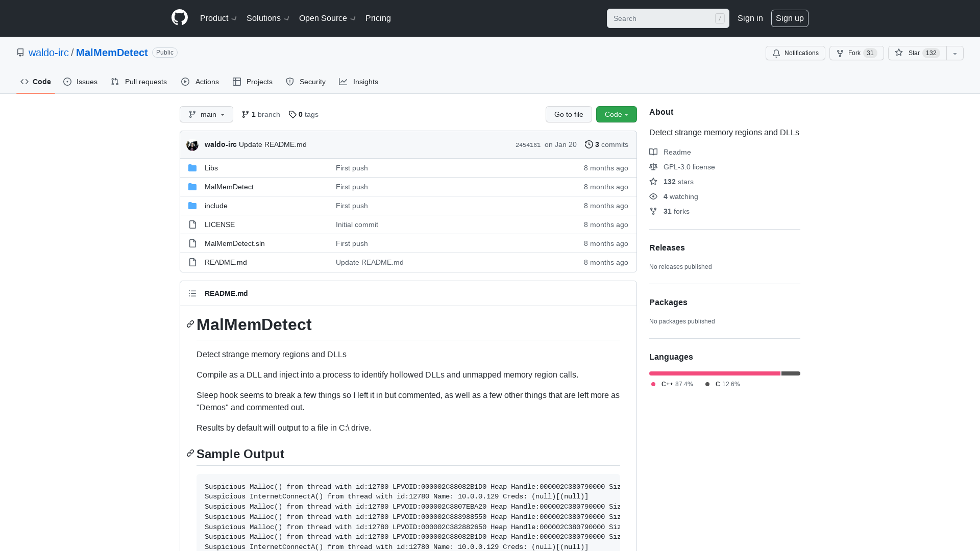
Task: Open the README table of contents icon
Action: coord(192,293)
